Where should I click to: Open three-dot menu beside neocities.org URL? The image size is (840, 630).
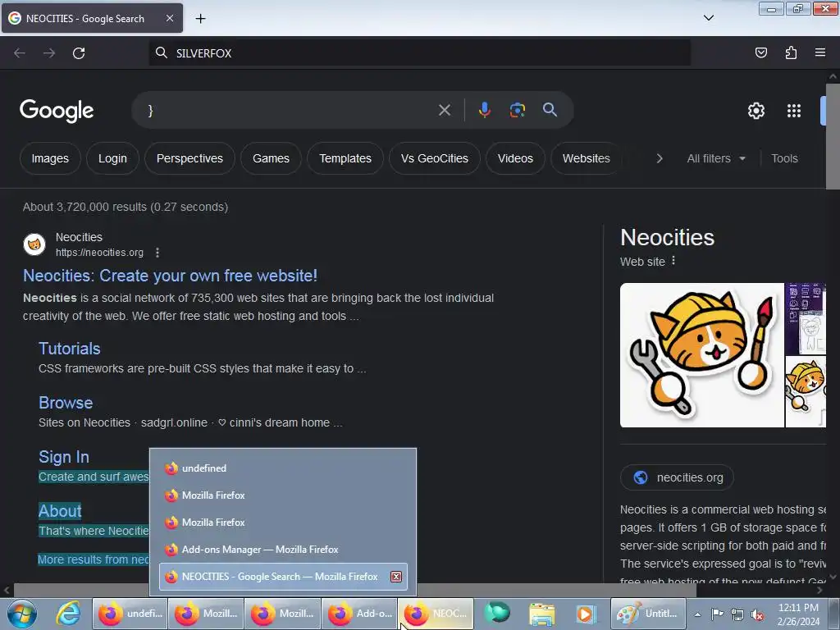[157, 253]
